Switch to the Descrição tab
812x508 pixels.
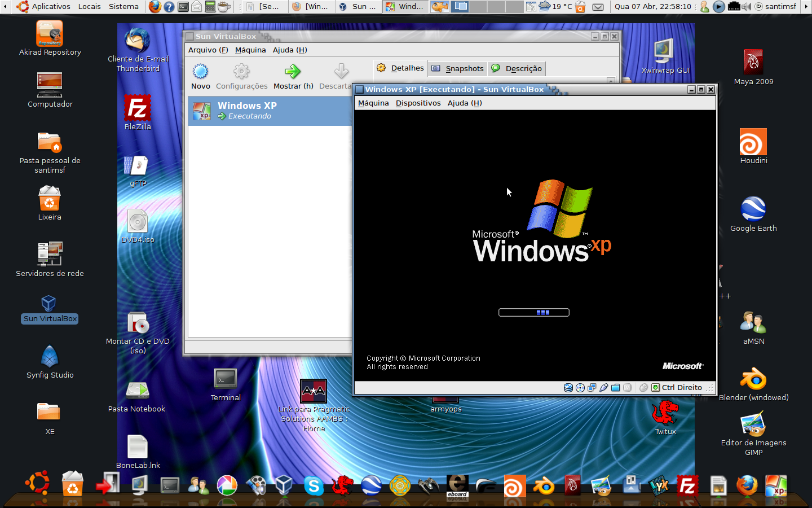(x=517, y=68)
